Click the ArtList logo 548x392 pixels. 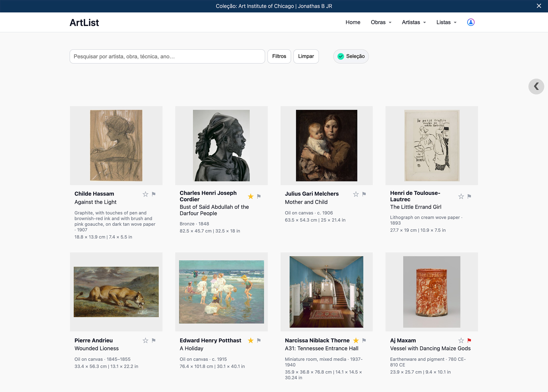click(x=84, y=22)
